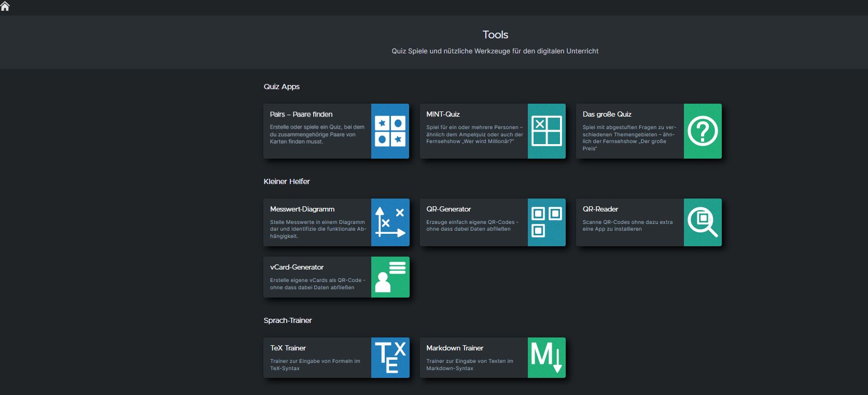
Task: Open the TeX Trainer logo icon
Action: pos(390,358)
